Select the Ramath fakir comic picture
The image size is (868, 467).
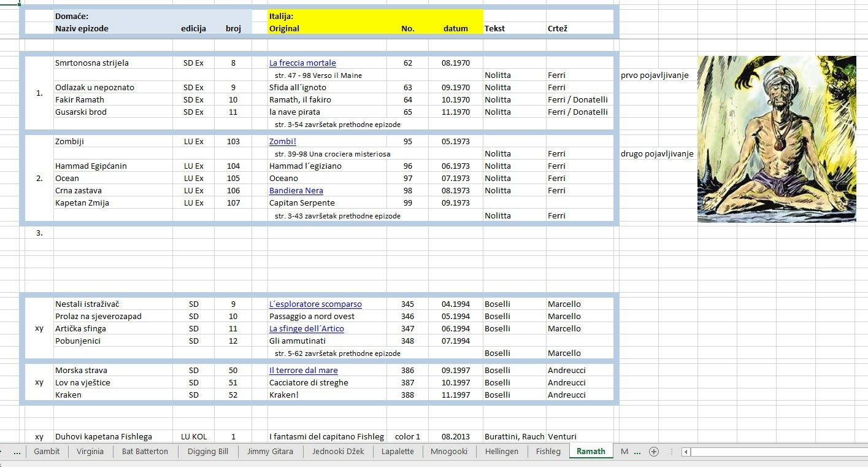pyautogui.click(x=777, y=139)
